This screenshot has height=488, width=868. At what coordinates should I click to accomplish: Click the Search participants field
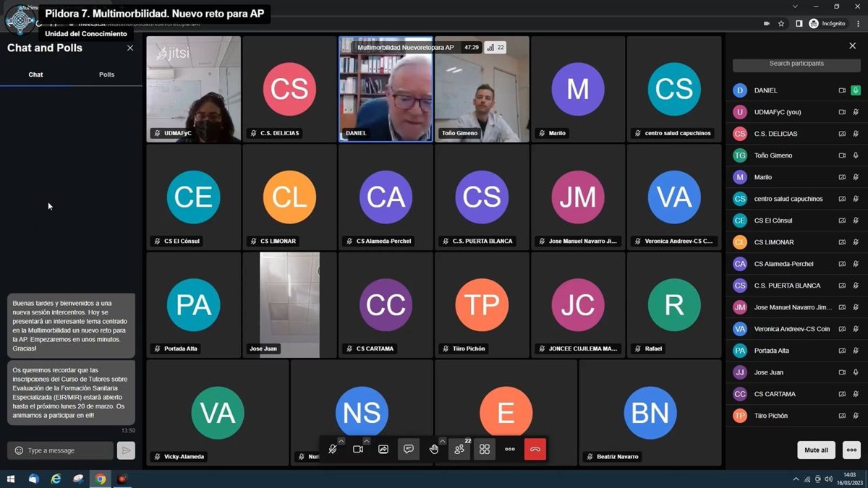(x=796, y=64)
